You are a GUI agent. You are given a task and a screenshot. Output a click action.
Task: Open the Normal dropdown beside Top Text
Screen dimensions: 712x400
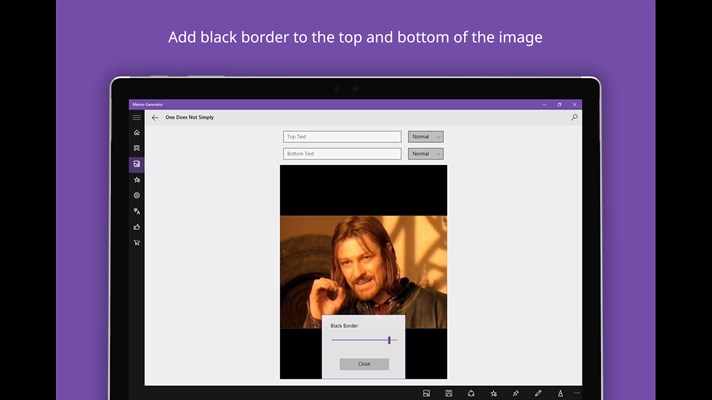[425, 137]
